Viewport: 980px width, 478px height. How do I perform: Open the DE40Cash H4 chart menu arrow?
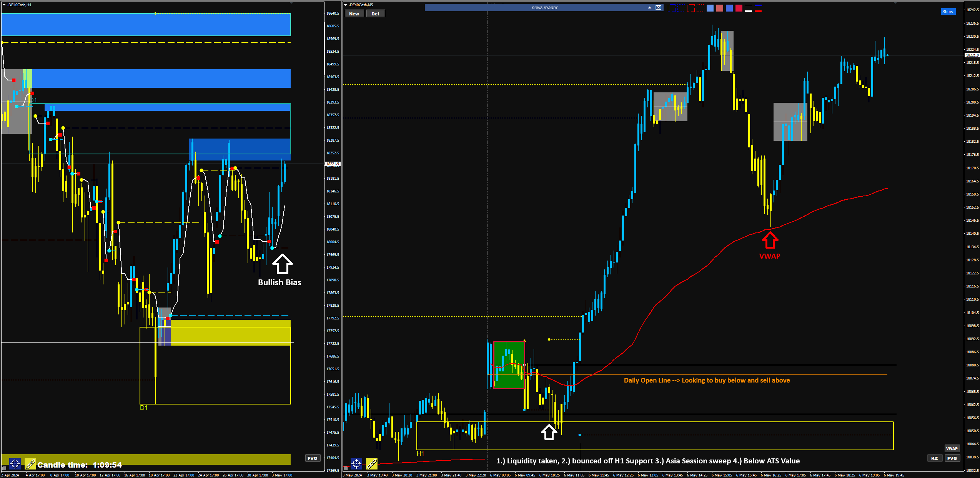(4, 5)
